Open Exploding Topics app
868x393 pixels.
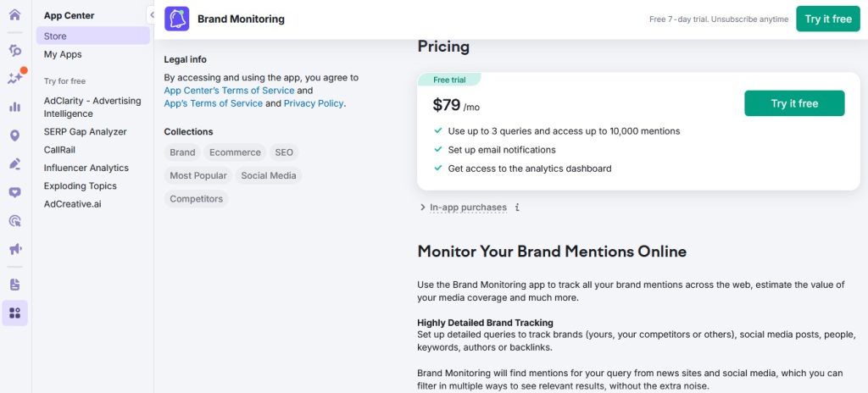point(81,186)
